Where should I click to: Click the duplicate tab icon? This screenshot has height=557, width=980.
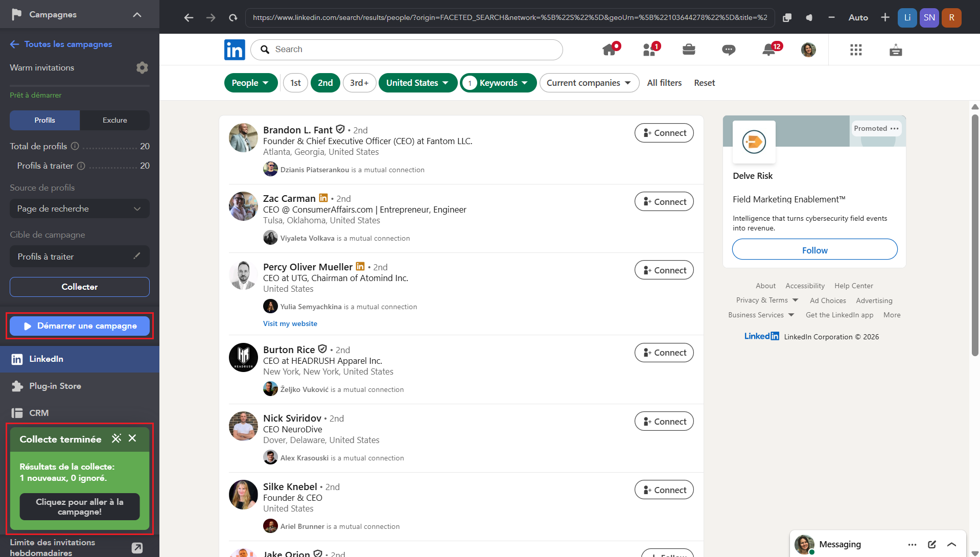[787, 17]
